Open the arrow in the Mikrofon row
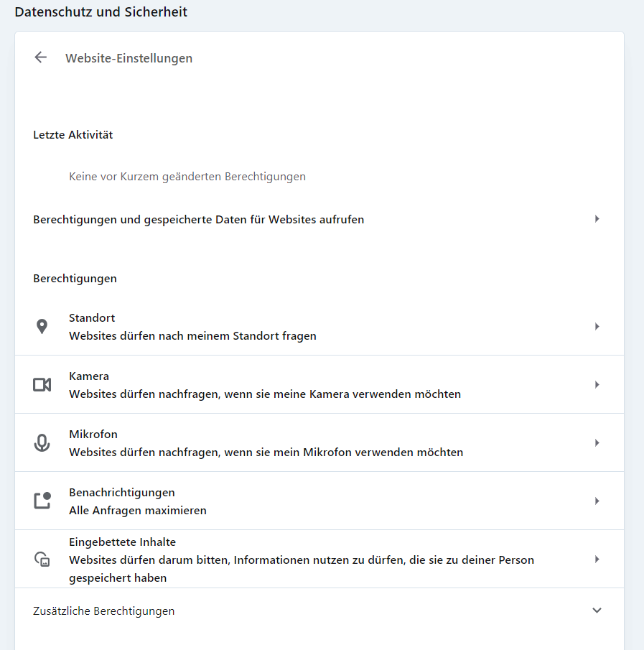644x650 pixels. tap(597, 442)
